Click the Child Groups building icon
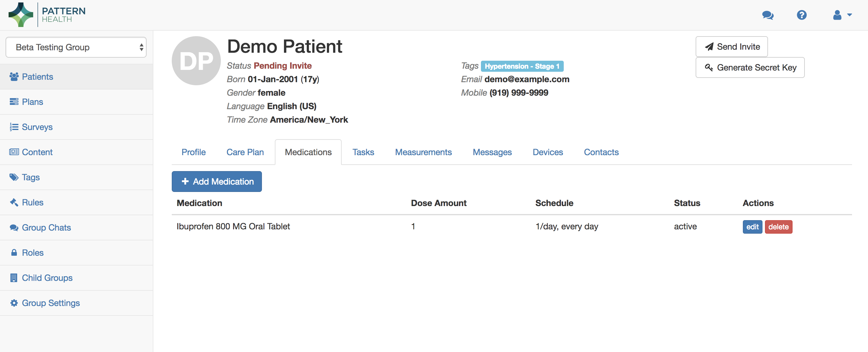The width and height of the screenshot is (868, 352). 14,278
